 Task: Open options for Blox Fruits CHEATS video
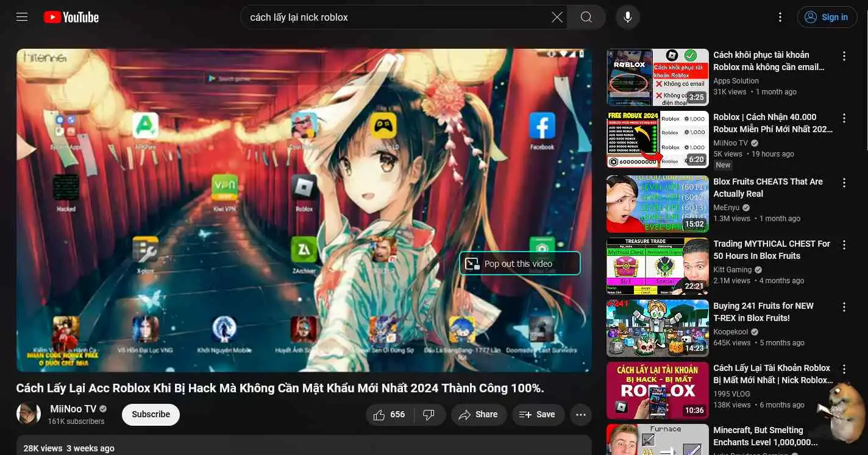click(x=844, y=183)
